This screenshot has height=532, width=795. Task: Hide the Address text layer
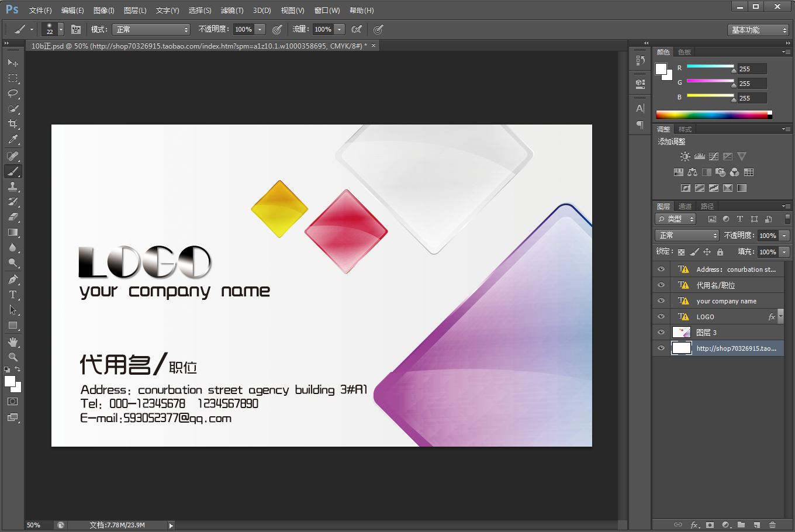point(661,269)
